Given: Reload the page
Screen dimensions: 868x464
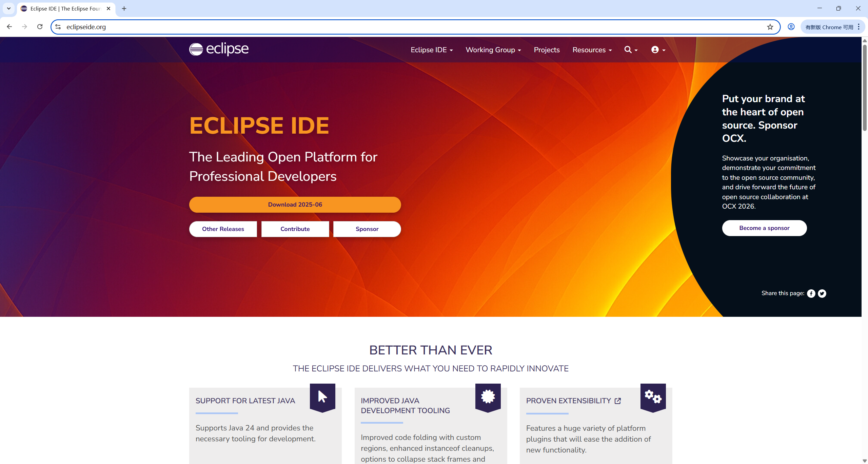Looking at the screenshot, I should [x=40, y=27].
